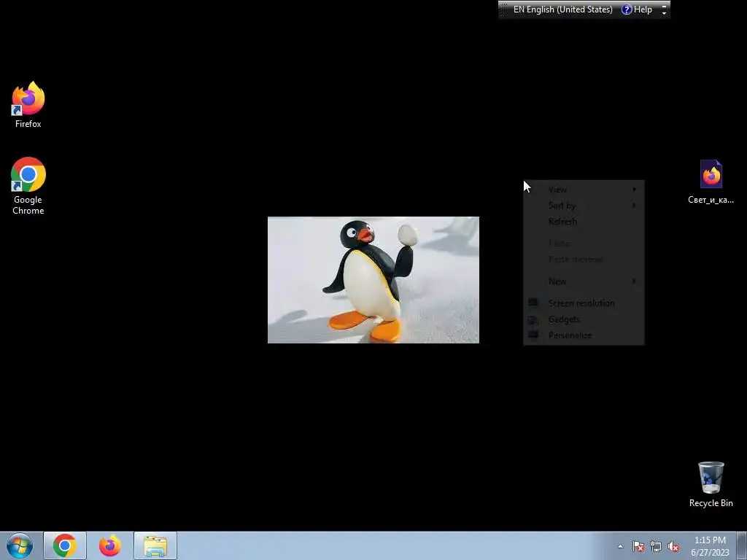Open the Sort by submenu
Screen dimensions: 747x560
click(584, 206)
